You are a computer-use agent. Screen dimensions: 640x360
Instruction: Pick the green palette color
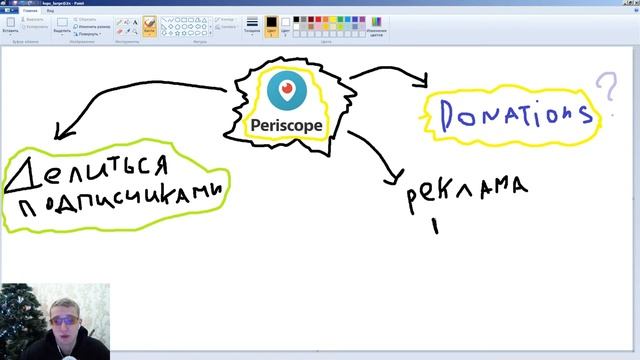(x=340, y=19)
